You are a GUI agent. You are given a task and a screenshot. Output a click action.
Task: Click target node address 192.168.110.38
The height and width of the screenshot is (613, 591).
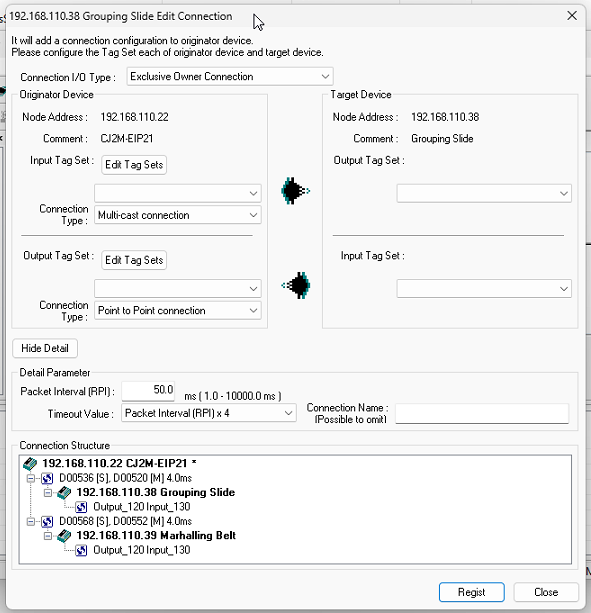point(445,117)
